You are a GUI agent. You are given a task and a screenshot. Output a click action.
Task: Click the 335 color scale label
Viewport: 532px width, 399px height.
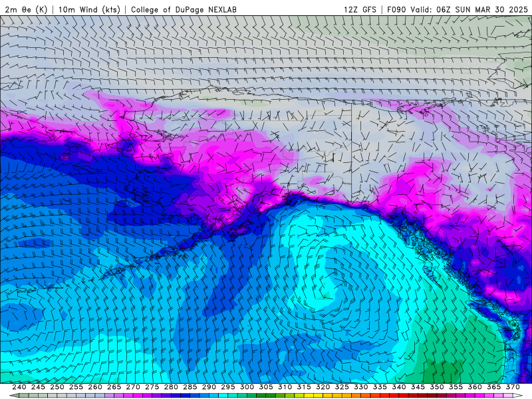coord(380,387)
